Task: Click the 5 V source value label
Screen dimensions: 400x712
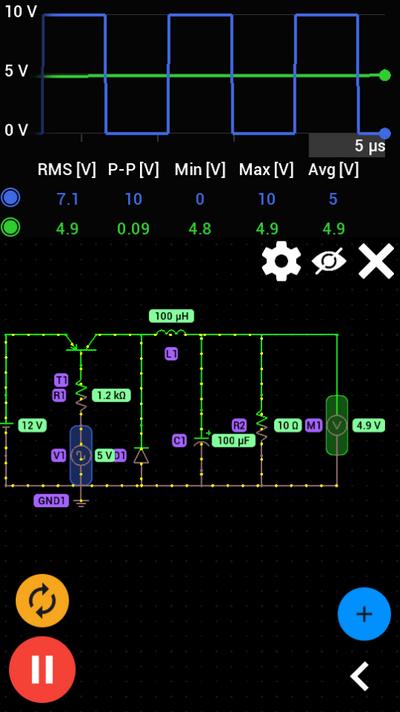Action: (x=104, y=455)
